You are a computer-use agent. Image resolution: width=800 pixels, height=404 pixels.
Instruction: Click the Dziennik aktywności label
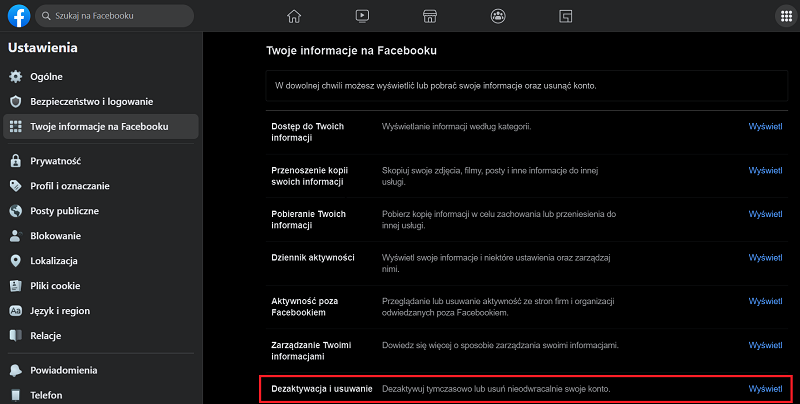[x=313, y=258]
